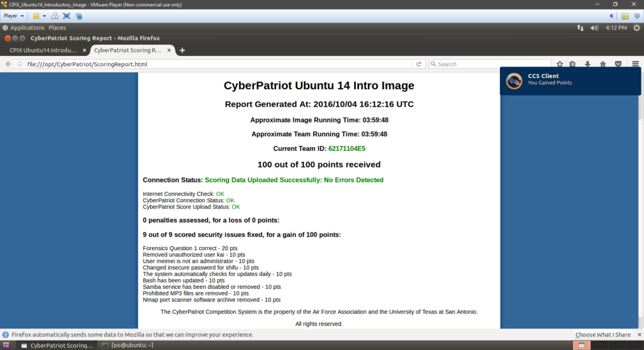The width and height of the screenshot is (644, 350).
Task: Close the CyberPatriot Scoring Report tab
Action: [169, 50]
